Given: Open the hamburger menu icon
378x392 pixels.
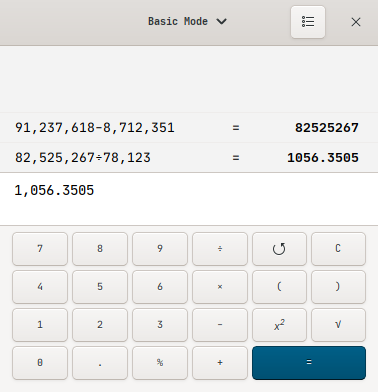Looking at the screenshot, I should [308, 22].
